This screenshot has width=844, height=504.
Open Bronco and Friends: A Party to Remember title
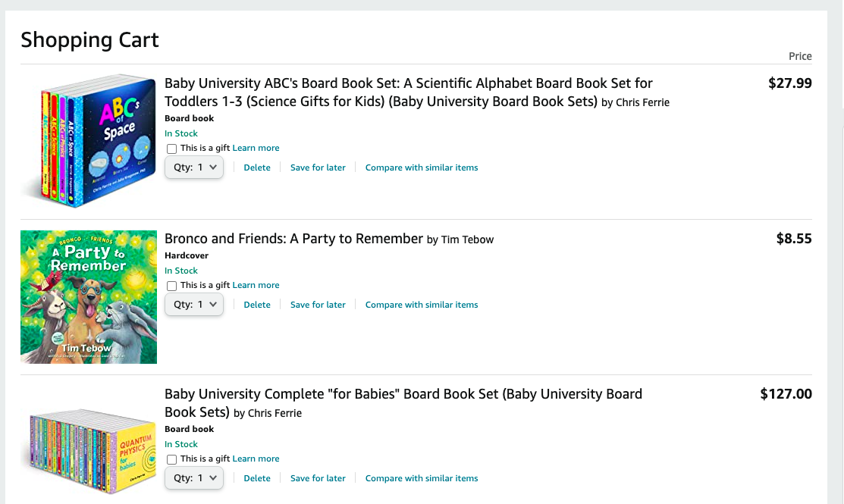[x=294, y=239]
